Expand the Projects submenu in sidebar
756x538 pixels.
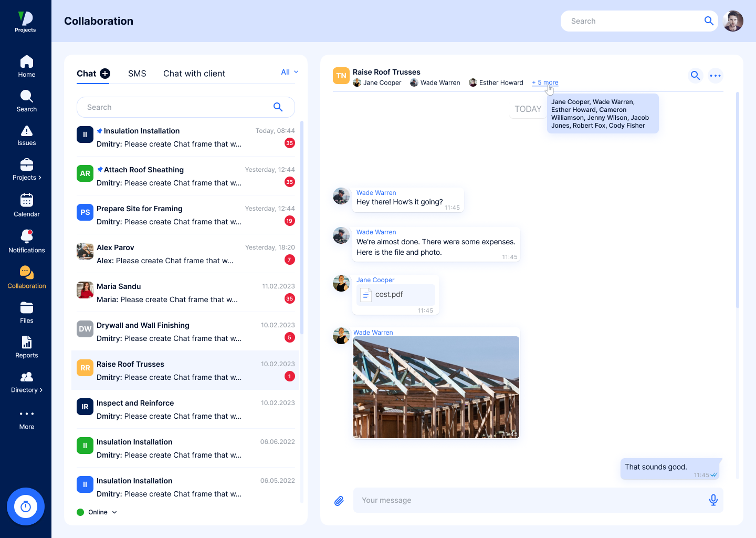pyautogui.click(x=26, y=170)
